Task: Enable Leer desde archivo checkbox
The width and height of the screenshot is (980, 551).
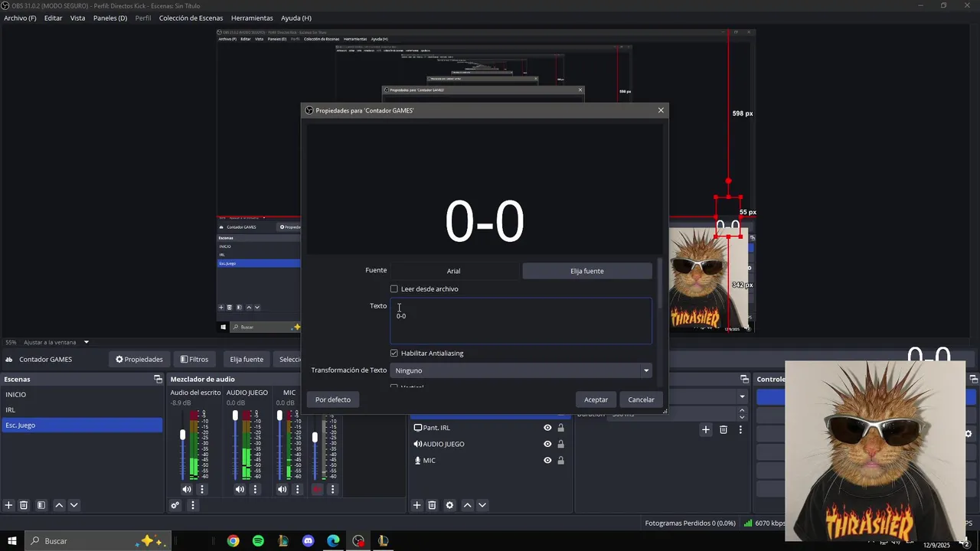Action: point(394,289)
